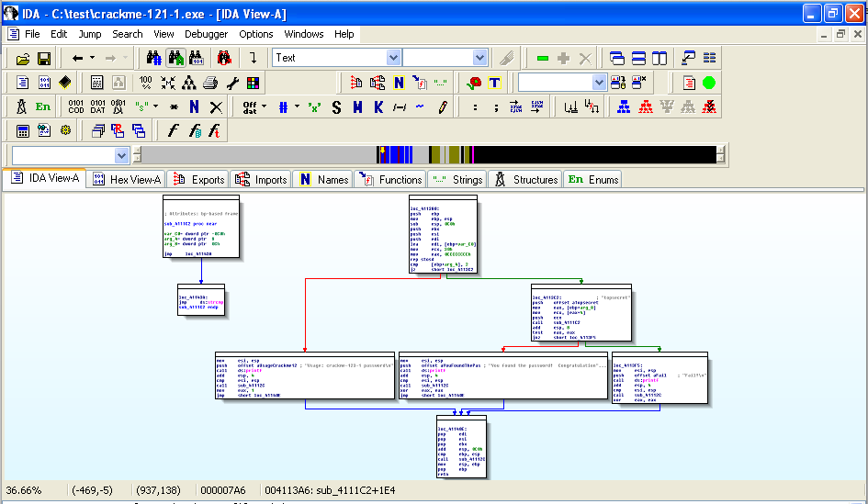Click the green En enumerations toolbar icon
This screenshot has height=504, width=868.
(43, 107)
